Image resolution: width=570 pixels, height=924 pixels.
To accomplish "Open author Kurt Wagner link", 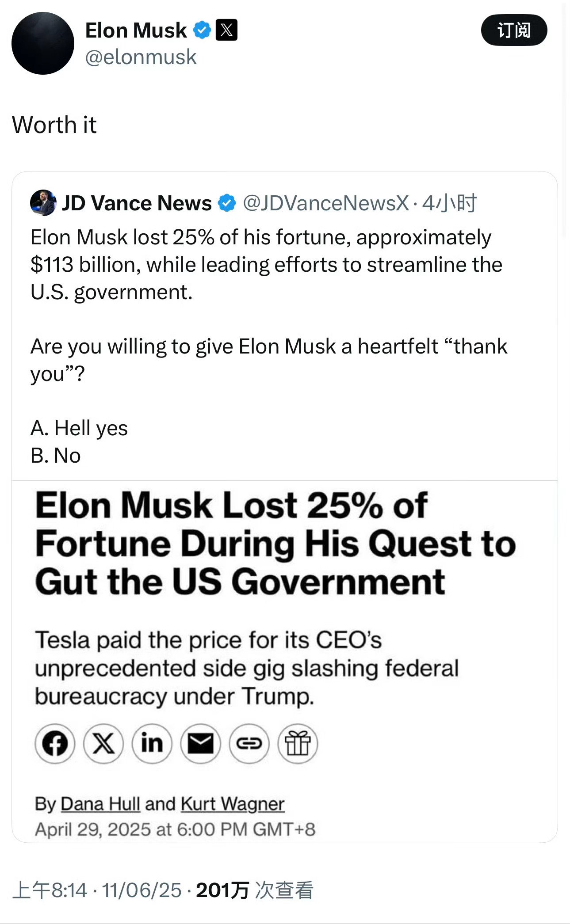I will 233,804.
